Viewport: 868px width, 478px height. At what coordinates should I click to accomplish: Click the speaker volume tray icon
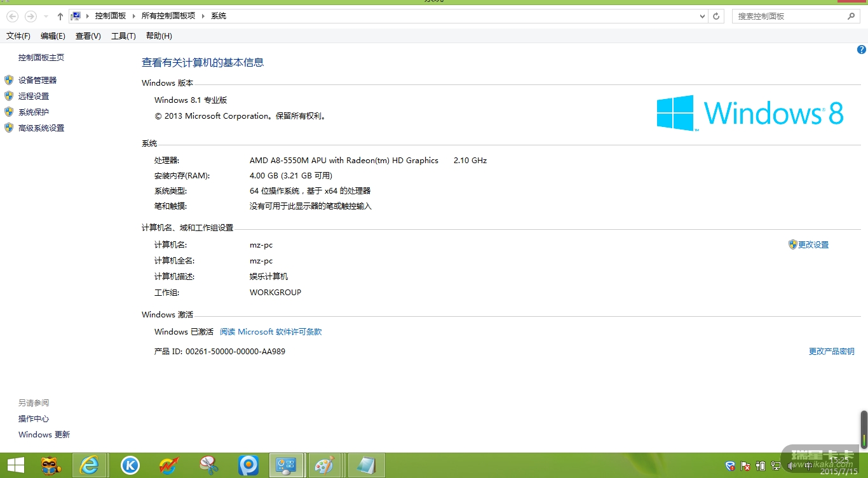[791, 466]
